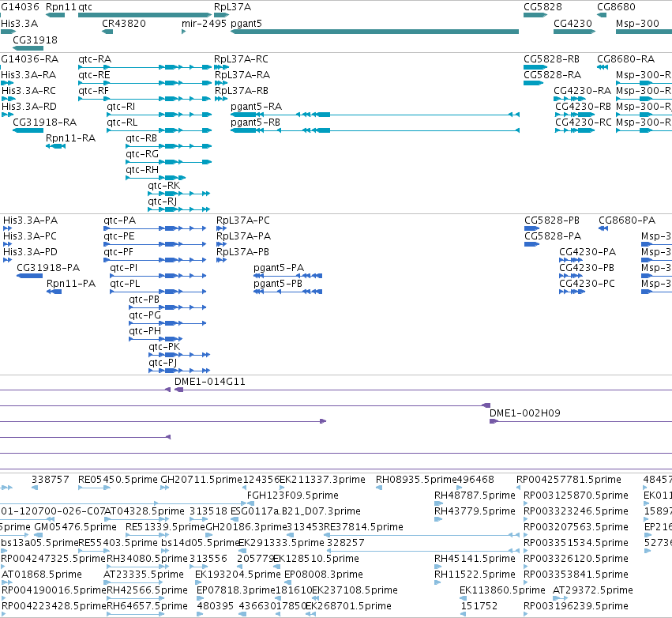Select the CG5828-RB transcript label
This screenshot has height=618, width=672.
coord(551,59)
